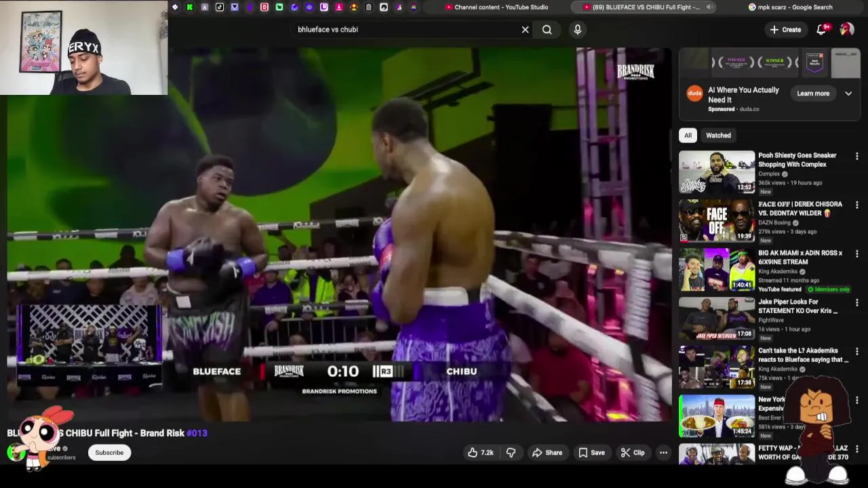Select the All filter chip
This screenshot has height=488, width=868.
click(688, 136)
